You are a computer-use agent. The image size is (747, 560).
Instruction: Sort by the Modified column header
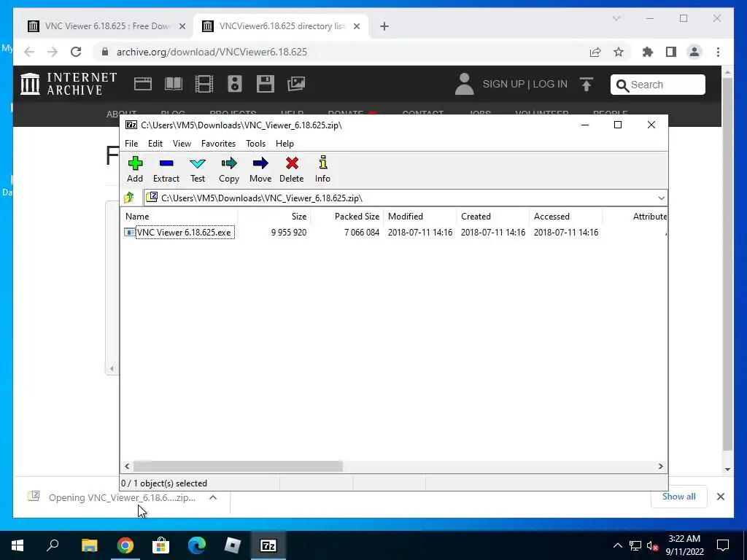click(419, 216)
